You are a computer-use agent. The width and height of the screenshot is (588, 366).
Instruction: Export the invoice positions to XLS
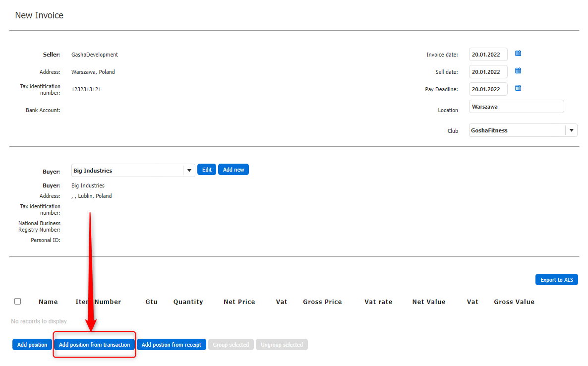(x=556, y=280)
